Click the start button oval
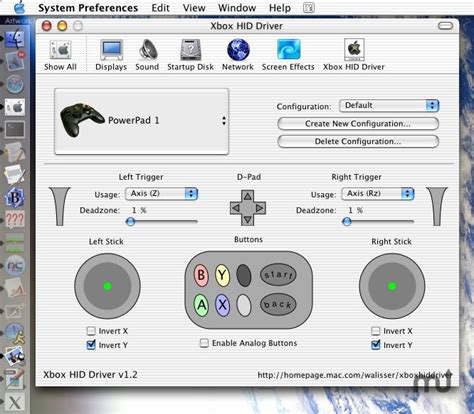 click(278, 275)
